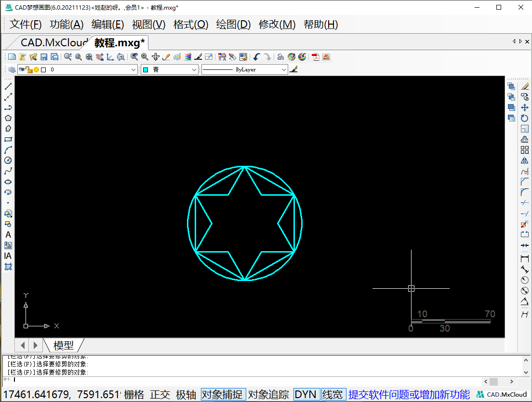Close the document tab with X

tap(527, 41)
